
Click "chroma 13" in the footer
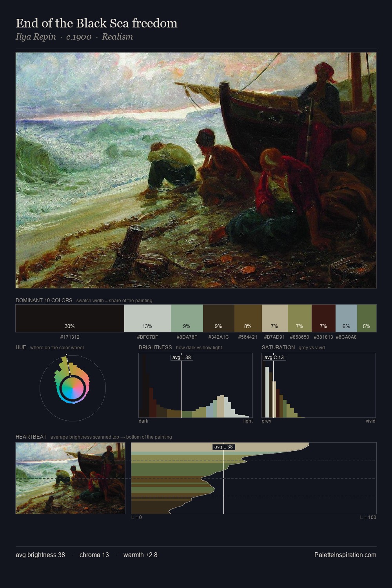coord(94,555)
